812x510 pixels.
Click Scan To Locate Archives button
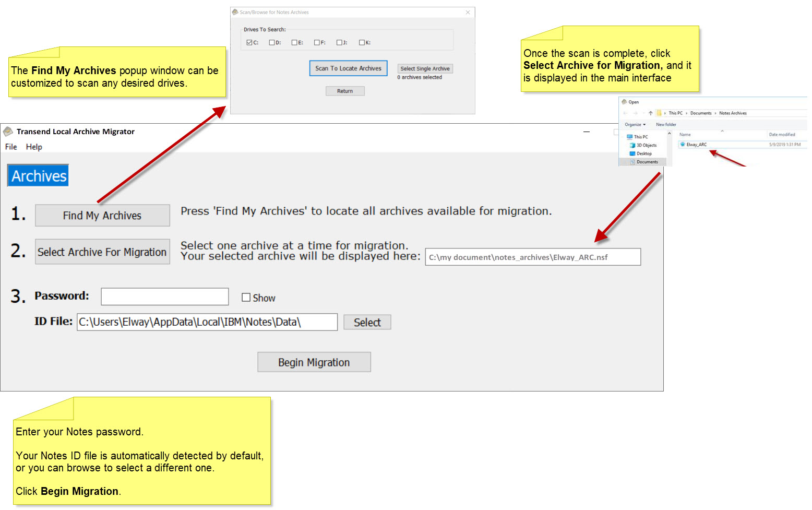[x=348, y=68]
